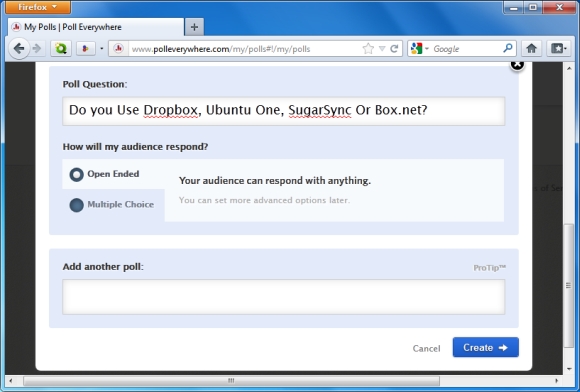Screen dimensions: 580x392
Task: Click the horizontal scrollbar thumb
Action: point(231,381)
